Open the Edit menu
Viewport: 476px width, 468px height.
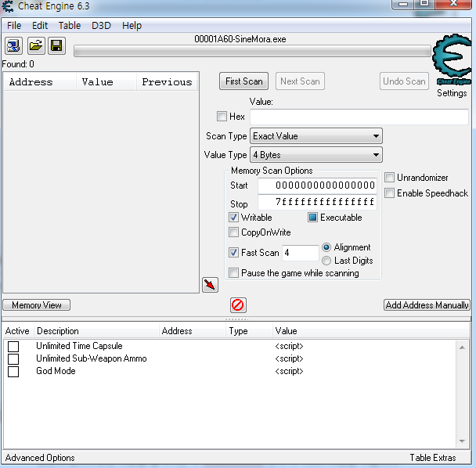click(40, 26)
